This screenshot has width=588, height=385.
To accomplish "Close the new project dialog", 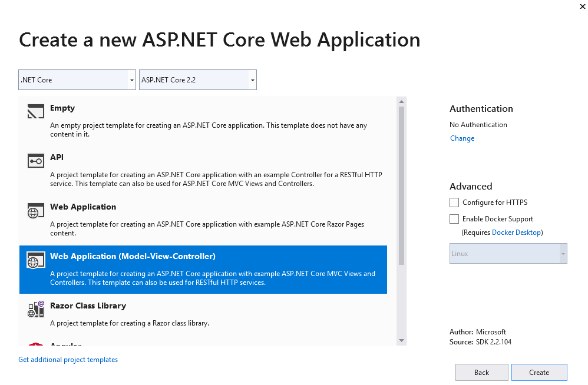I will [x=582, y=6].
